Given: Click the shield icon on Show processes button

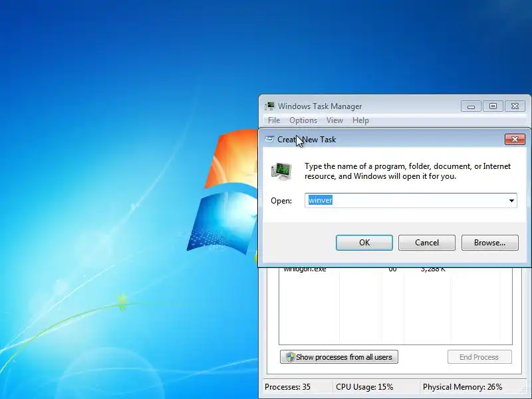Looking at the screenshot, I should (x=290, y=357).
